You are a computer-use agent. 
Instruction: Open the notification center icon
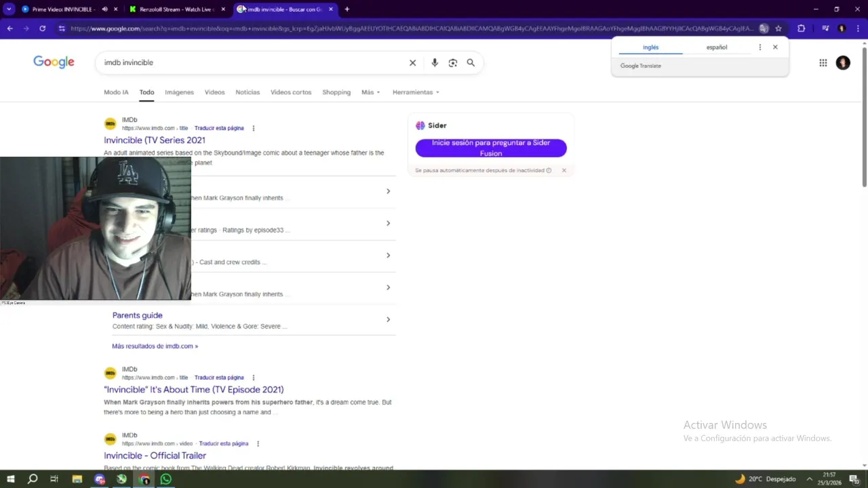[854, 479]
